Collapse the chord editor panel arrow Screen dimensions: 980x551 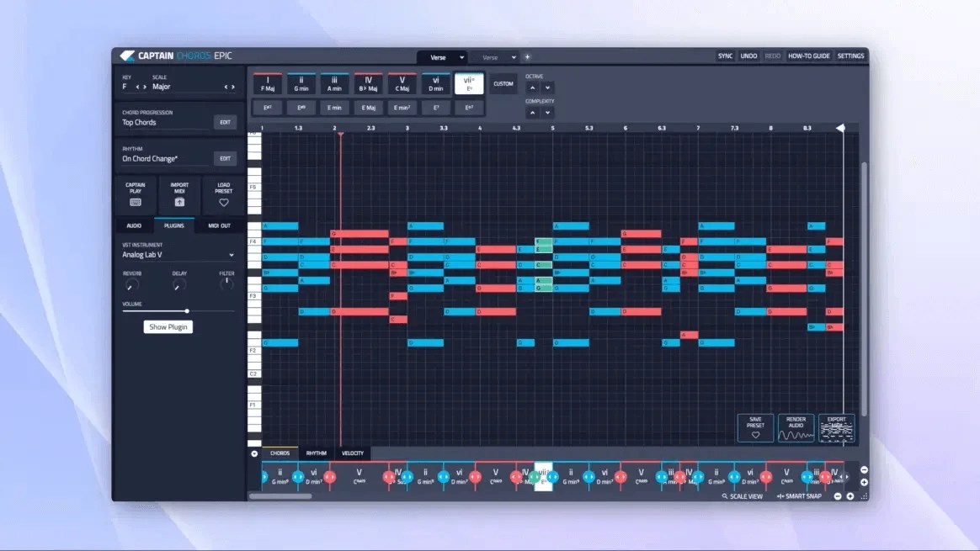click(254, 453)
